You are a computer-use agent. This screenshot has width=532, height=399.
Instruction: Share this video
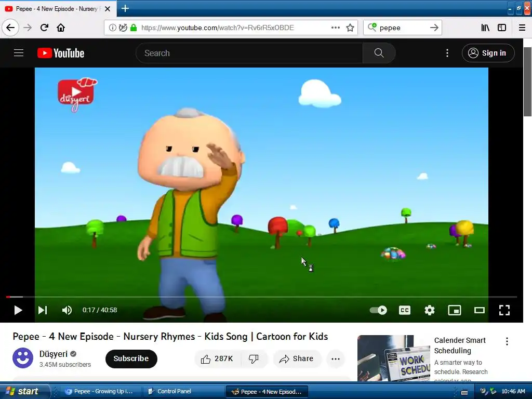coord(297,358)
